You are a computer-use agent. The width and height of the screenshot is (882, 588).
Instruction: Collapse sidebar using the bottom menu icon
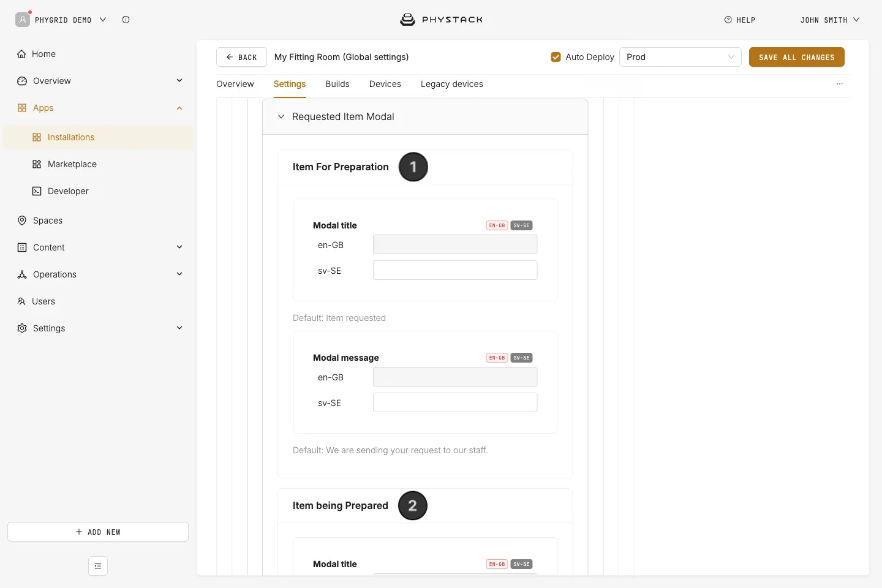[x=98, y=566]
